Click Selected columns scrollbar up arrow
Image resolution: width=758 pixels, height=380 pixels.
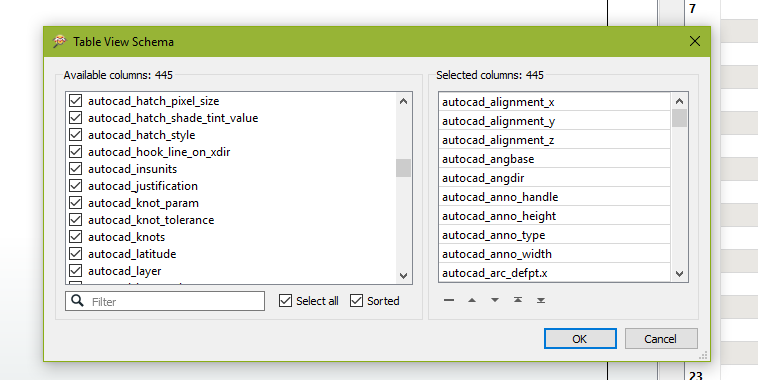pyautogui.click(x=679, y=101)
